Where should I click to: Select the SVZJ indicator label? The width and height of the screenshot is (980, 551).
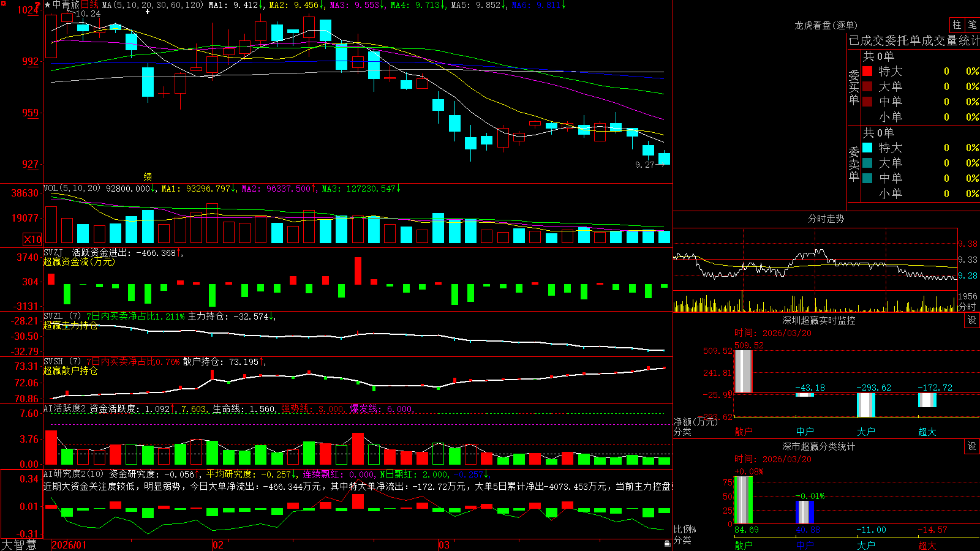point(53,252)
